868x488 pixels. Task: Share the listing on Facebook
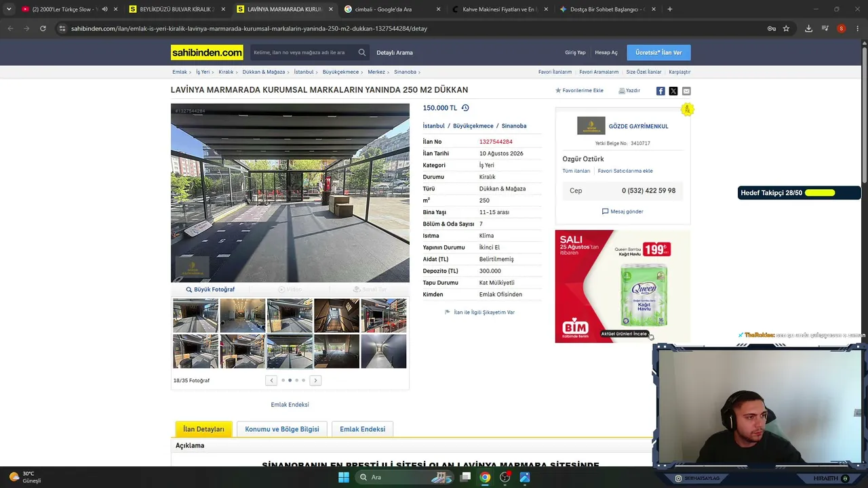coord(660,91)
